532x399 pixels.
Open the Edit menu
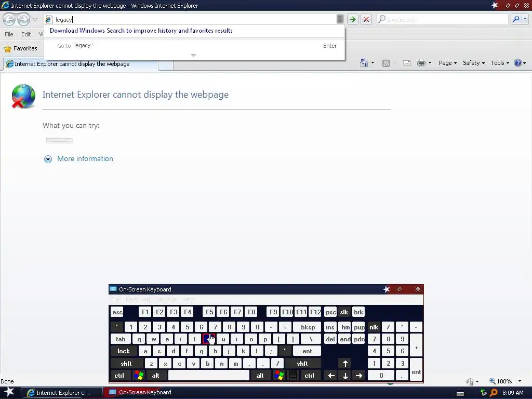[26, 34]
